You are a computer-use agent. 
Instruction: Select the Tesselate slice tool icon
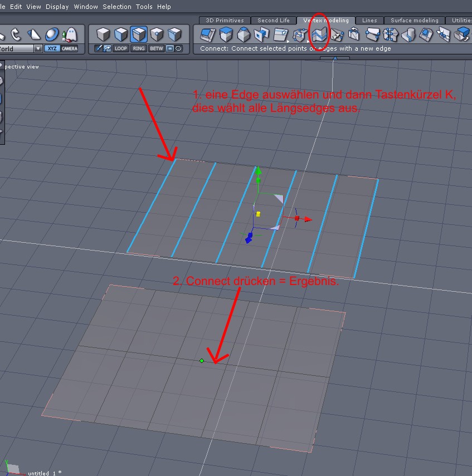click(280, 35)
